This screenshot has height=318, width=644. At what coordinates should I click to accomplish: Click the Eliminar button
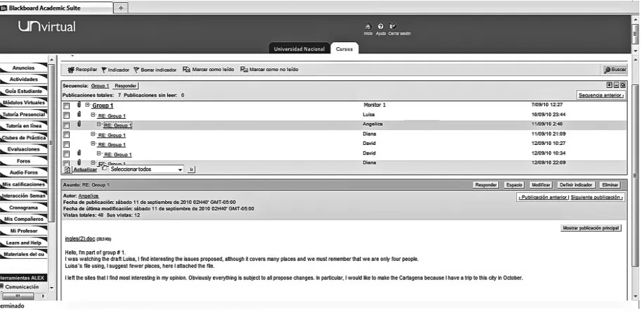click(610, 185)
